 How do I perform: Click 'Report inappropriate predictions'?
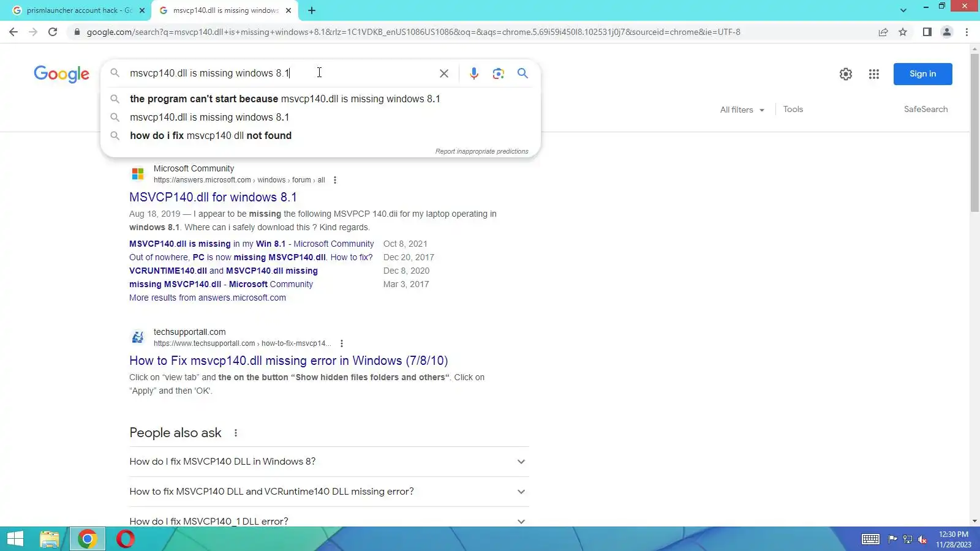click(x=481, y=151)
